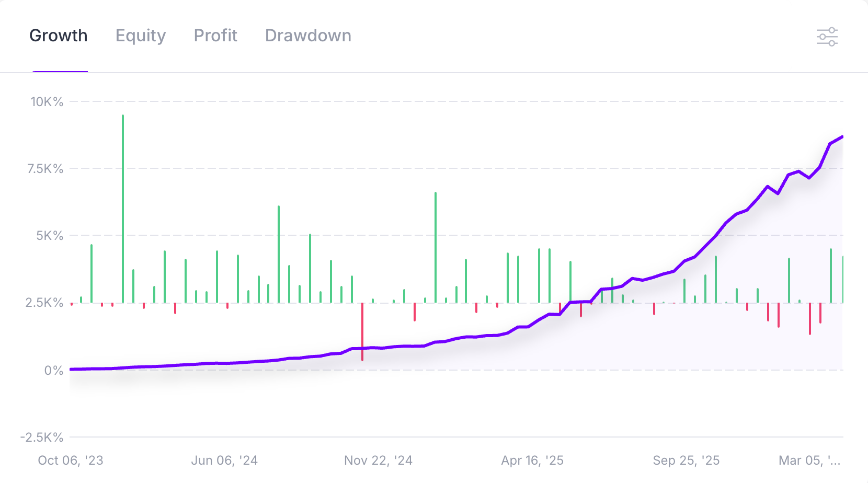Click the 2.5K% y-axis label

(44, 303)
